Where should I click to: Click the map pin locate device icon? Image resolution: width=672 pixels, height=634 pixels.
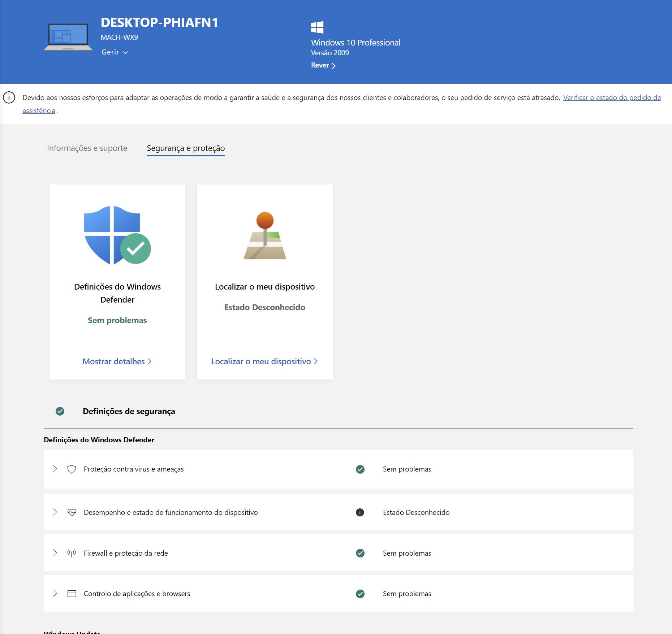click(x=265, y=235)
